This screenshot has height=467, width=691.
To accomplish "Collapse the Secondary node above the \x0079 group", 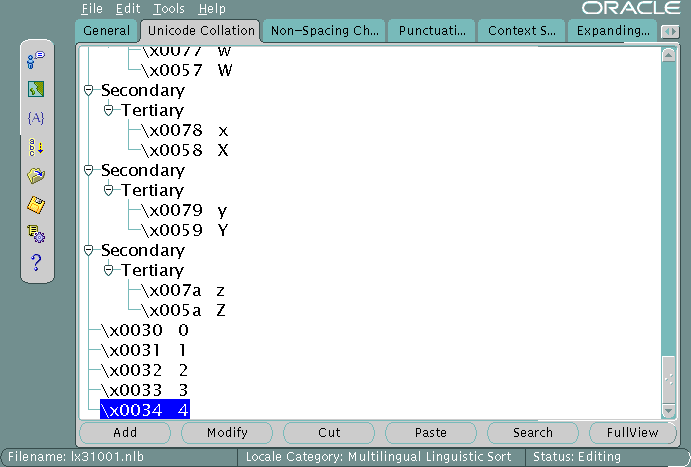I will [x=89, y=170].
